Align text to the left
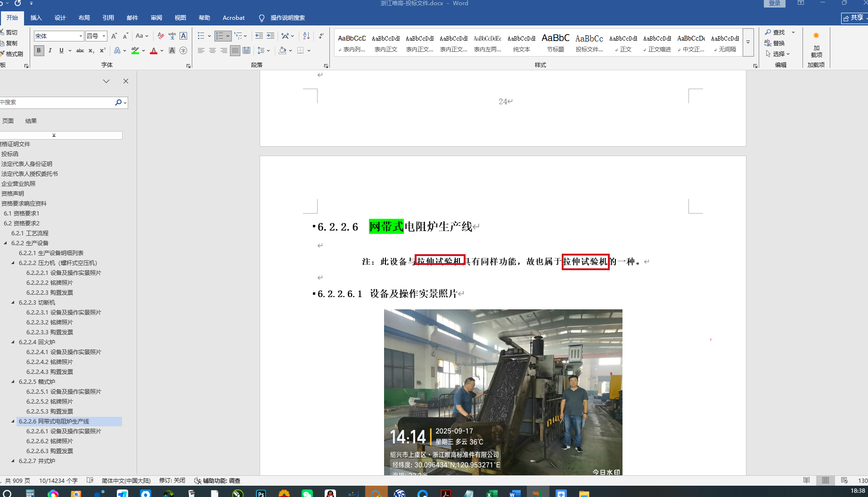 (201, 50)
